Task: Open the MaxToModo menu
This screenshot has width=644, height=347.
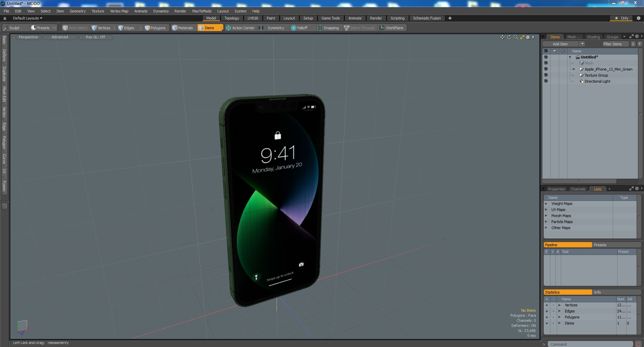Action: [x=202, y=11]
